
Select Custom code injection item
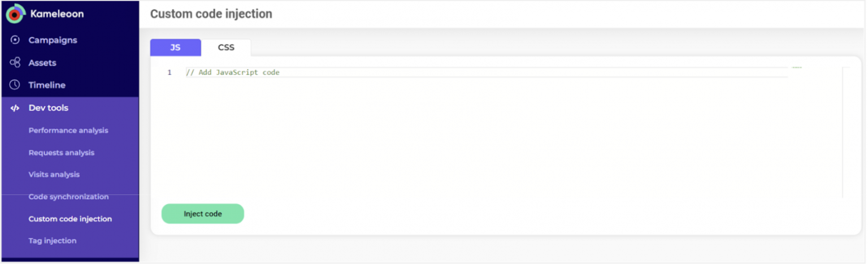tap(70, 219)
